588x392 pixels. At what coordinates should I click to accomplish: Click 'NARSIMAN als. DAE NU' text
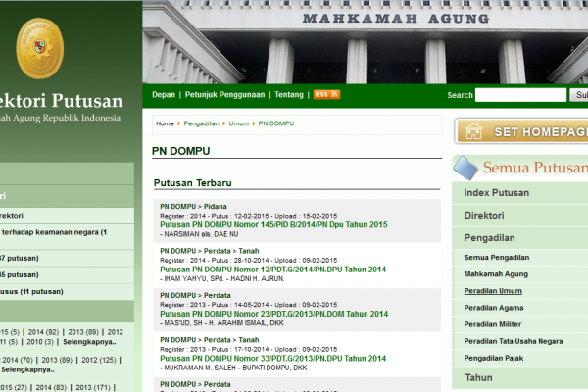[x=199, y=234]
